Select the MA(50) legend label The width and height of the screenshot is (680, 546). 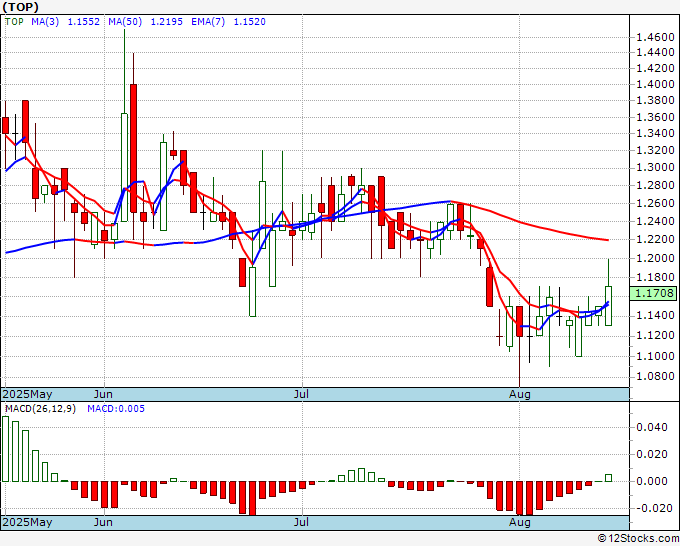[125, 21]
